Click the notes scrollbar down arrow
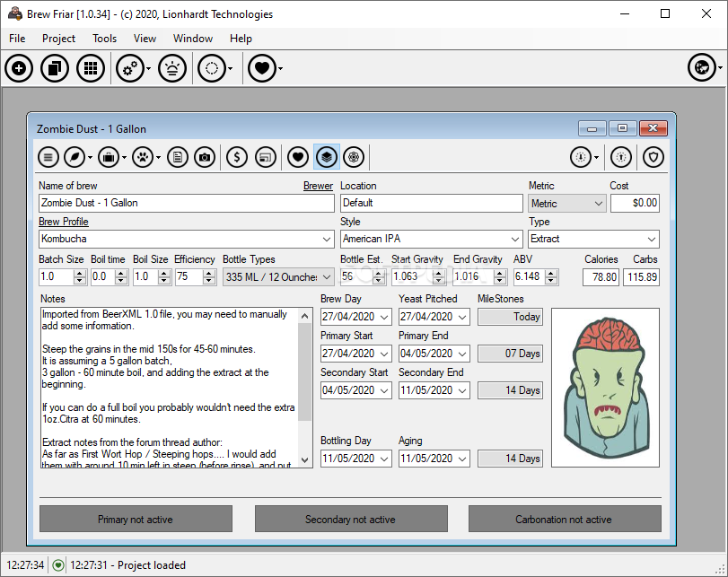The height and width of the screenshot is (577, 728). (305, 460)
